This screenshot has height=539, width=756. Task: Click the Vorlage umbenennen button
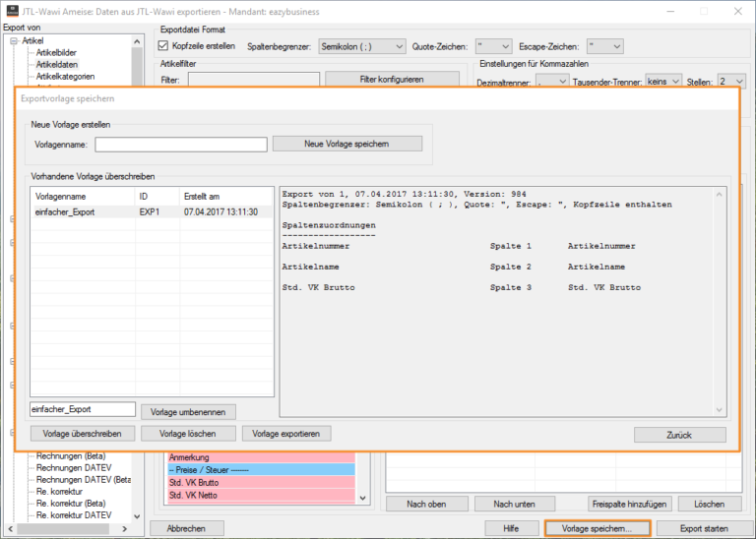pyautogui.click(x=188, y=411)
